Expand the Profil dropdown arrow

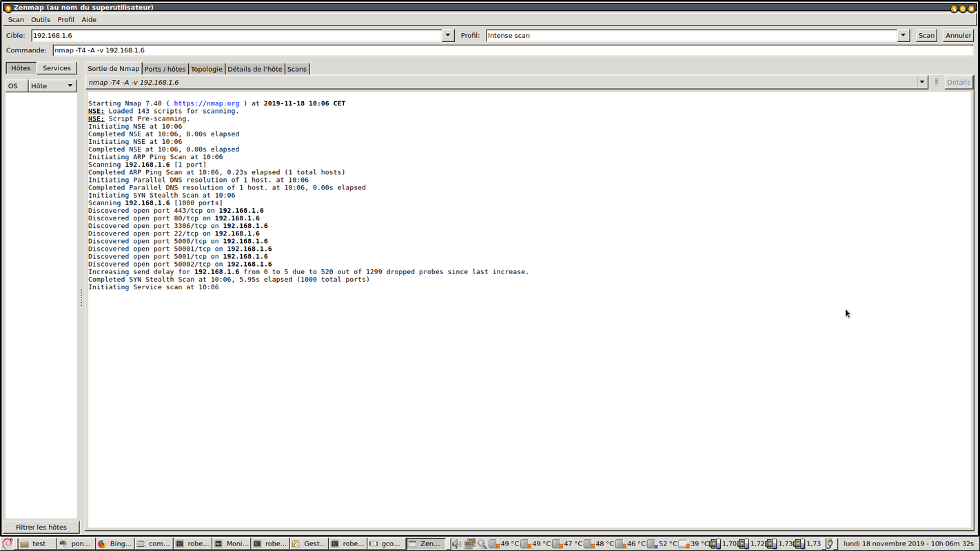[x=904, y=35]
